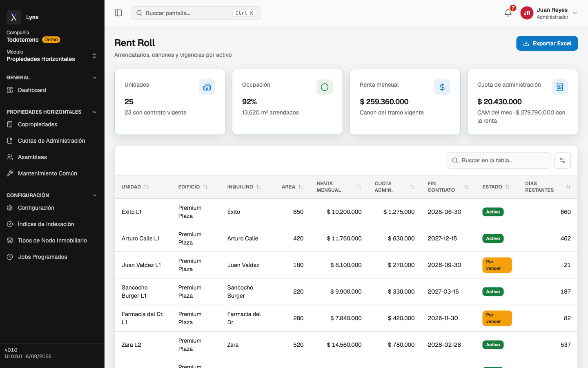The height and width of the screenshot is (368, 588).
Task: Click the Asambleas people icon
Action: tap(10, 157)
